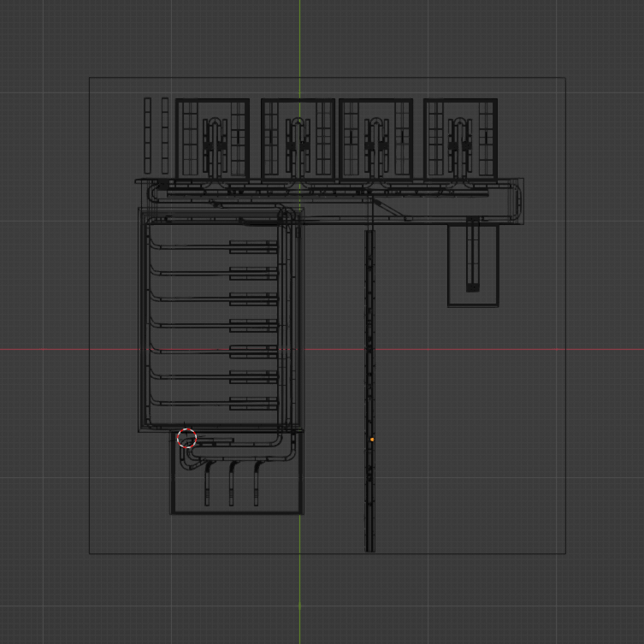
Task: Click the green Y axis line near the top
Action: click(299, 34)
